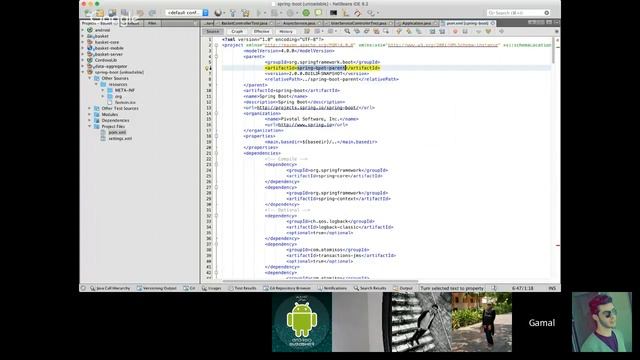Switch to the History view of pom.xml
Image resolution: width=640 pixels, height=360 pixels.
[x=286, y=31]
